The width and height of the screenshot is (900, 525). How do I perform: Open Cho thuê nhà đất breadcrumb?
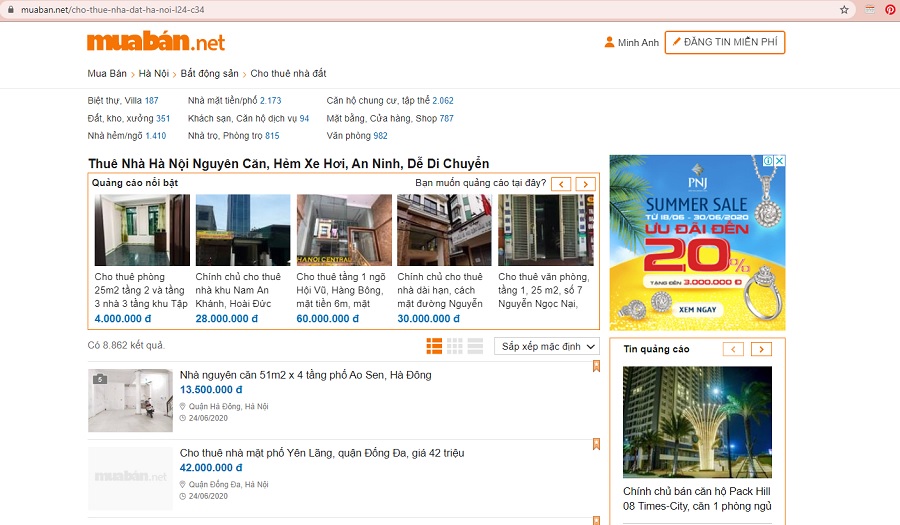(x=288, y=73)
